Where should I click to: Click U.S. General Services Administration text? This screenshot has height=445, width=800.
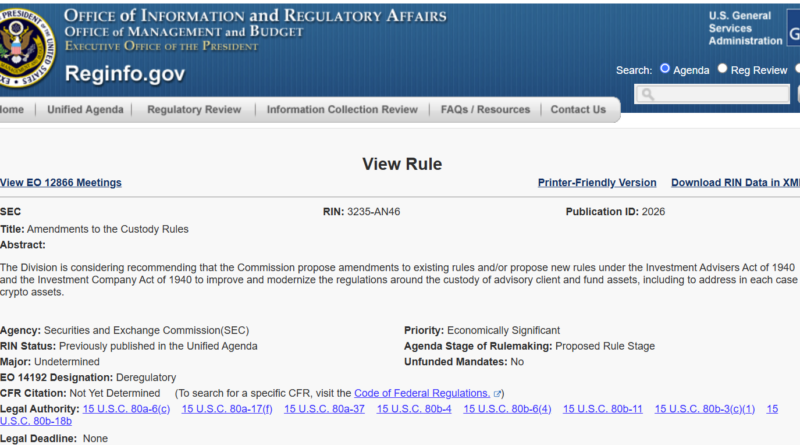coord(745,29)
